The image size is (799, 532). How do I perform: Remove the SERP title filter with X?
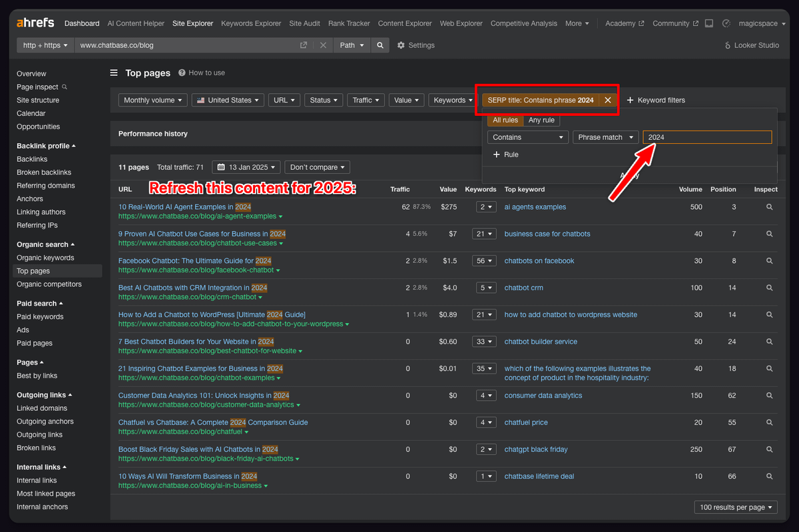click(x=607, y=100)
